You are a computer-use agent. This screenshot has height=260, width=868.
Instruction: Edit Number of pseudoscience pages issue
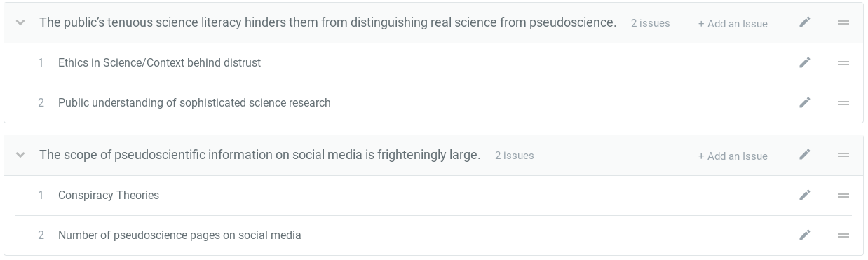805,235
